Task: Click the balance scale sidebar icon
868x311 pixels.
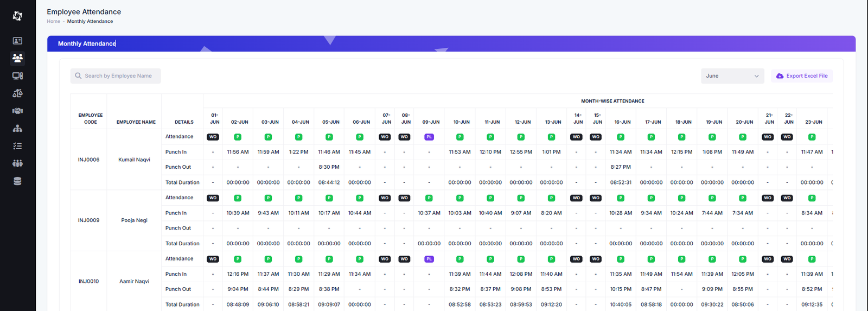Action: tap(17, 93)
